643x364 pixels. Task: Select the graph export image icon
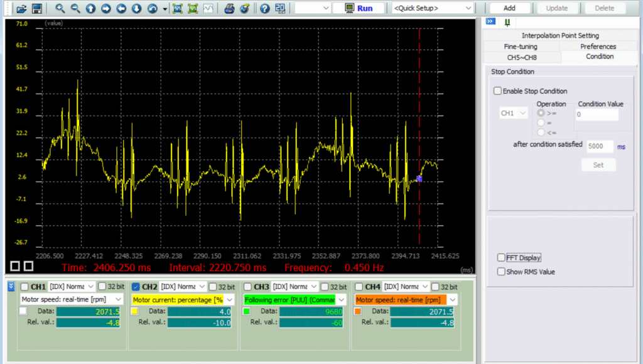[x=179, y=8]
